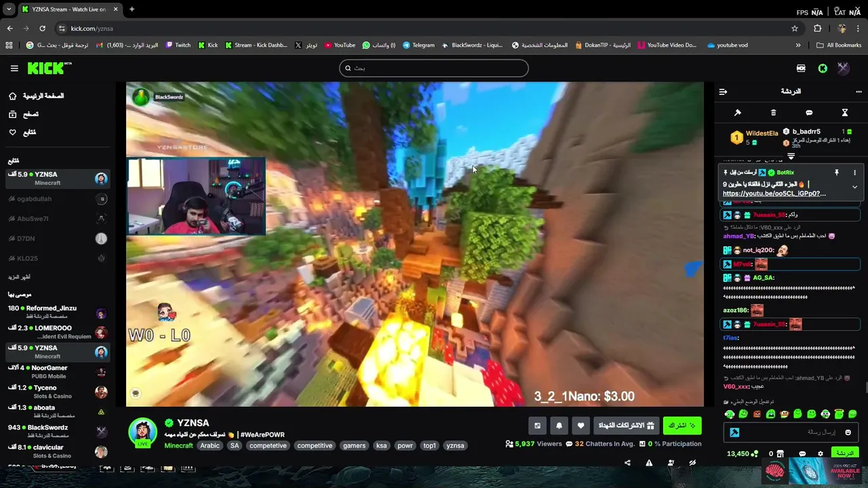The image size is (868, 488).
Task: Focus the Kick search field
Action: click(x=434, y=68)
